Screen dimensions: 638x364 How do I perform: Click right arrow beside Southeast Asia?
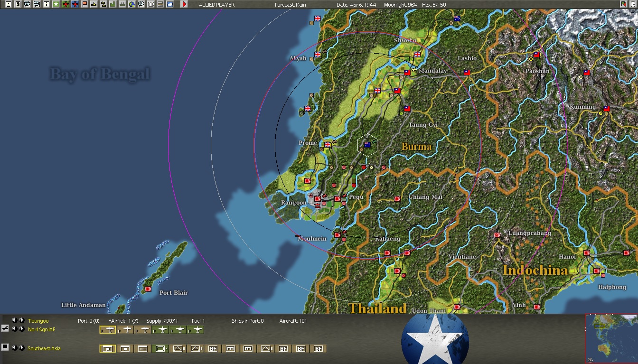(21, 348)
